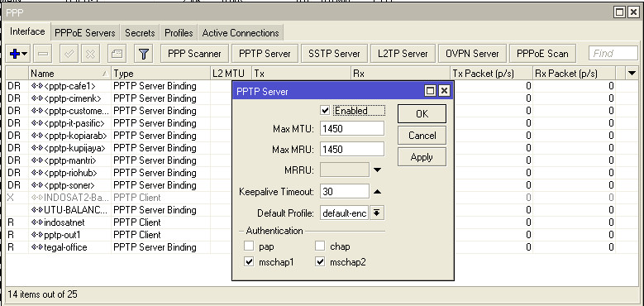Sort by Rx Packet (p/s) column header
Image resolution: width=644 pixels, height=306 pixels.
pyautogui.click(x=575, y=74)
